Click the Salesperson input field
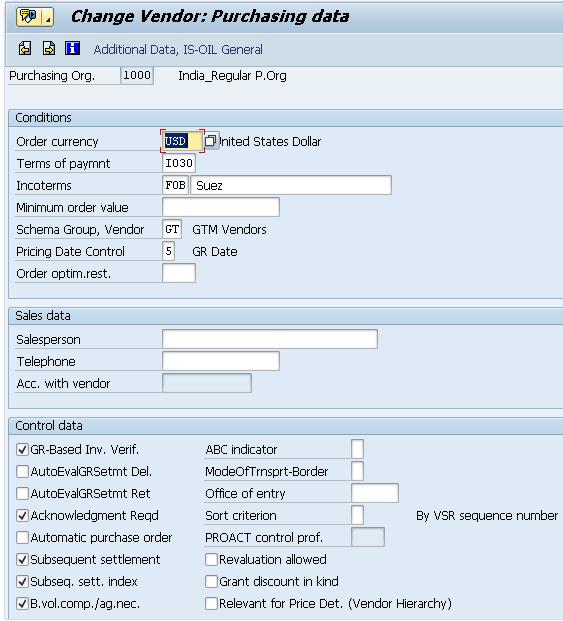This screenshot has height=621, width=563. click(x=270, y=339)
